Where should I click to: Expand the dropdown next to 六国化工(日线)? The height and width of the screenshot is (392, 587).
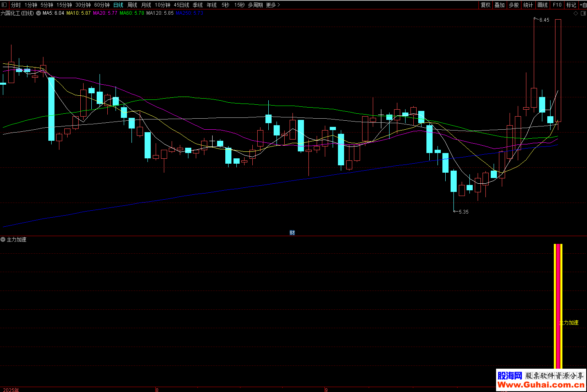(39, 13)
